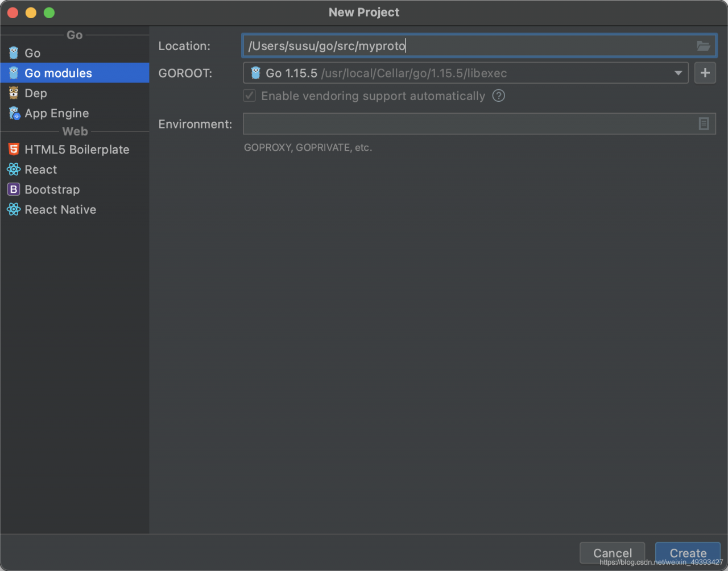Click Go modules gopher icon

[14, 73]
